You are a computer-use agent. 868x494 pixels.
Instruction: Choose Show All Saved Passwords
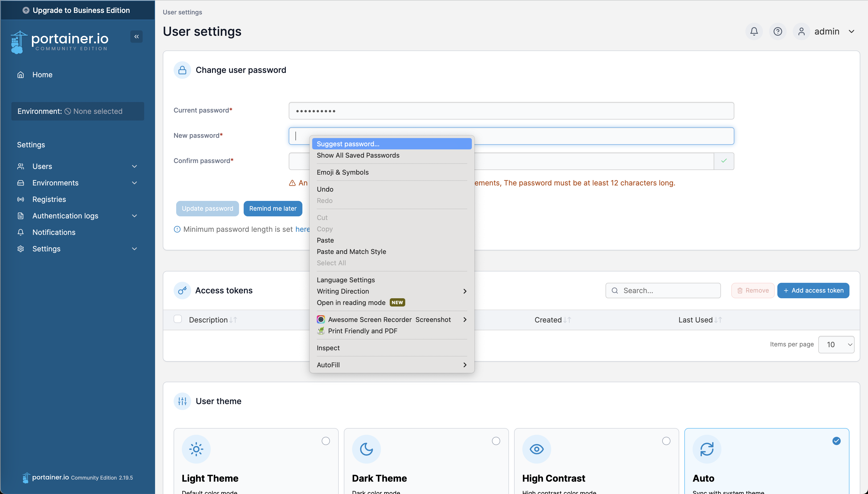(x=392, y=155)
